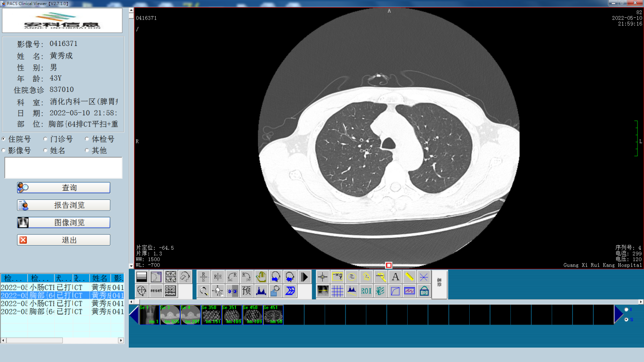Show the grid overlay tool
Image resolution: width=644 pixels, height=362 pixels.
337,291
